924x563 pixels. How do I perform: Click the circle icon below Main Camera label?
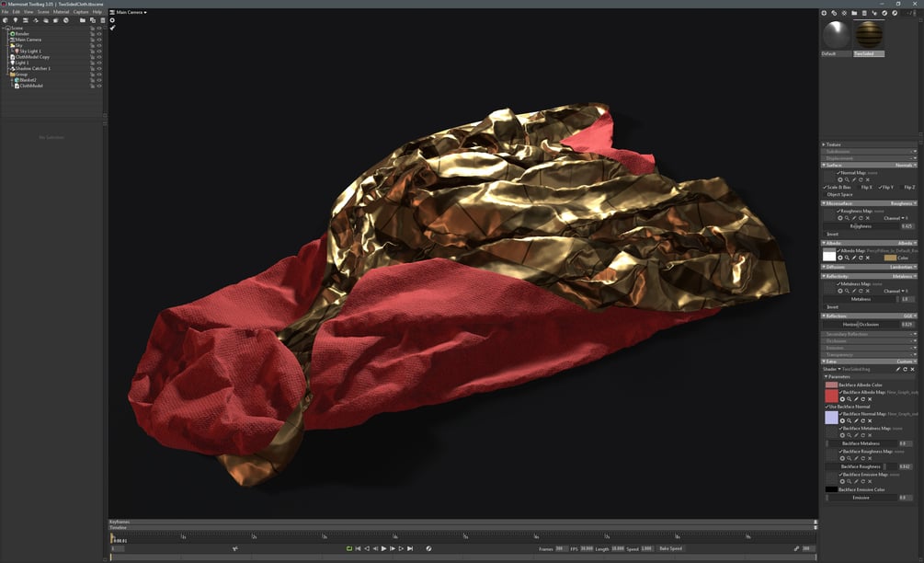[x=112, y=20]
